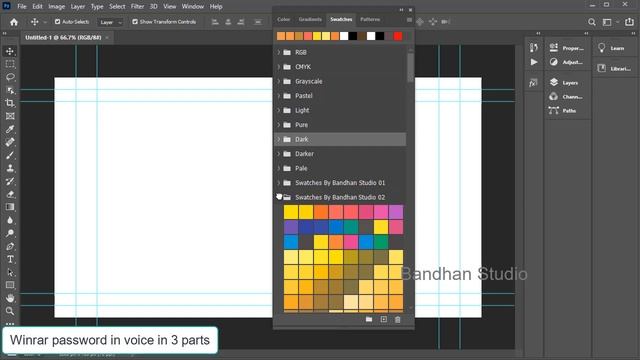This screenshot has width=640, height=360.
Task: Select the Dodge tool
Action: coord(10,233)
